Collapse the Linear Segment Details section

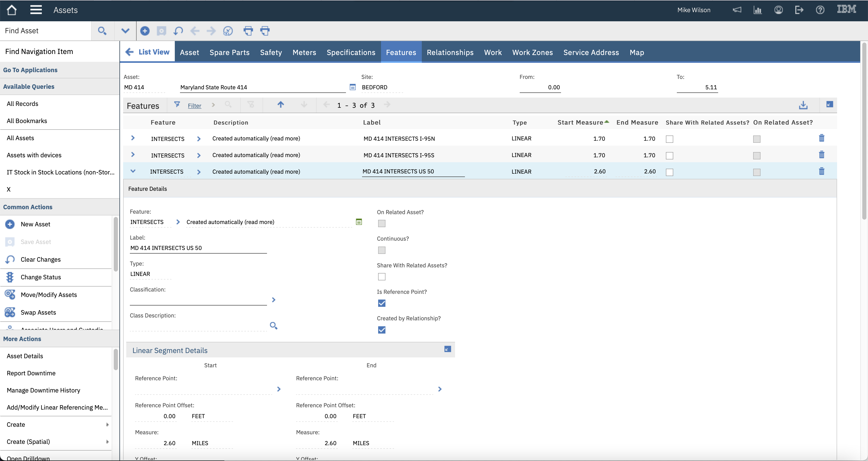448,349
